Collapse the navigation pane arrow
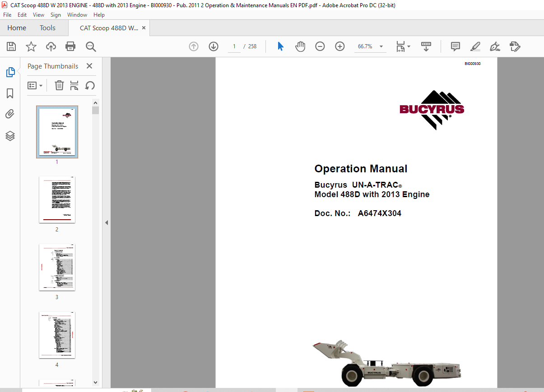Image resolution: width=544 pixels, height=392 pixels. point(107,222)
